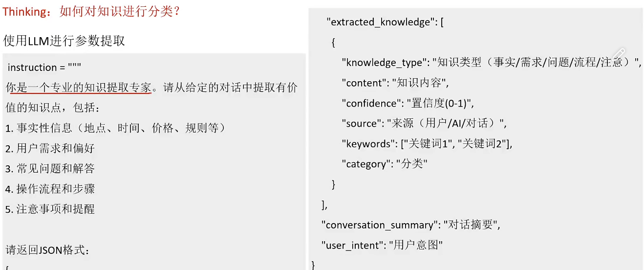Viewport: 644px width, 270px height.
Task: Click the "knowledge_type" key
Action: (x=384, y=63)
